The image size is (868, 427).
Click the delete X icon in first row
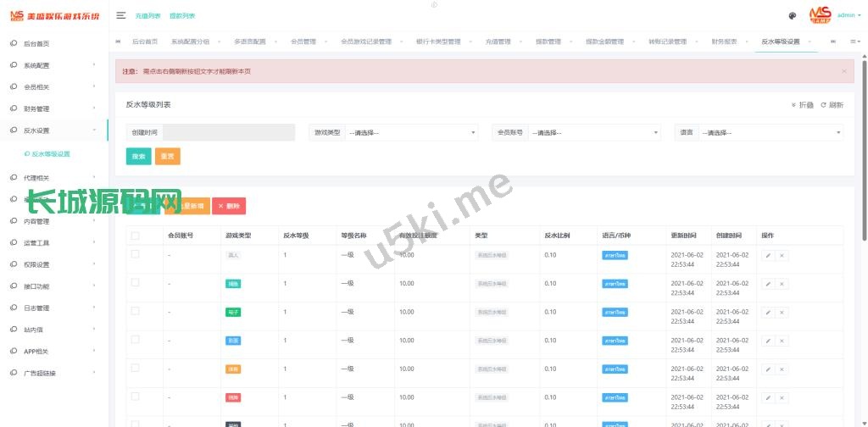[782, 255]
